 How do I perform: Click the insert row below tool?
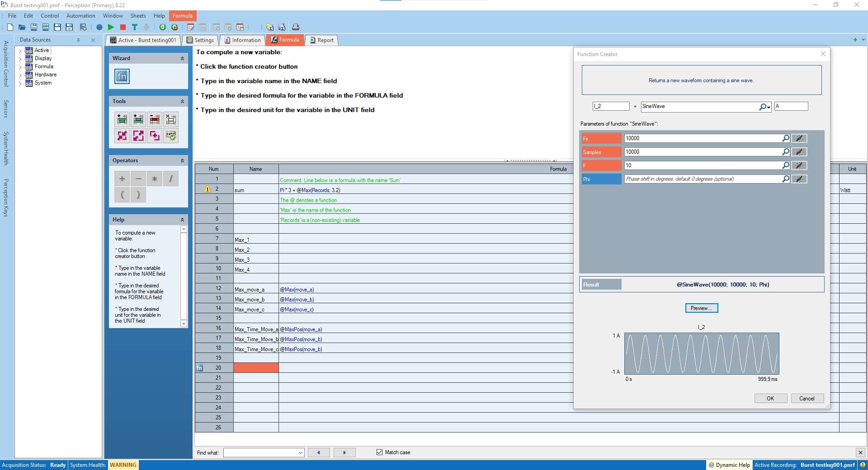pyautogui.click(x=138, y=119)
